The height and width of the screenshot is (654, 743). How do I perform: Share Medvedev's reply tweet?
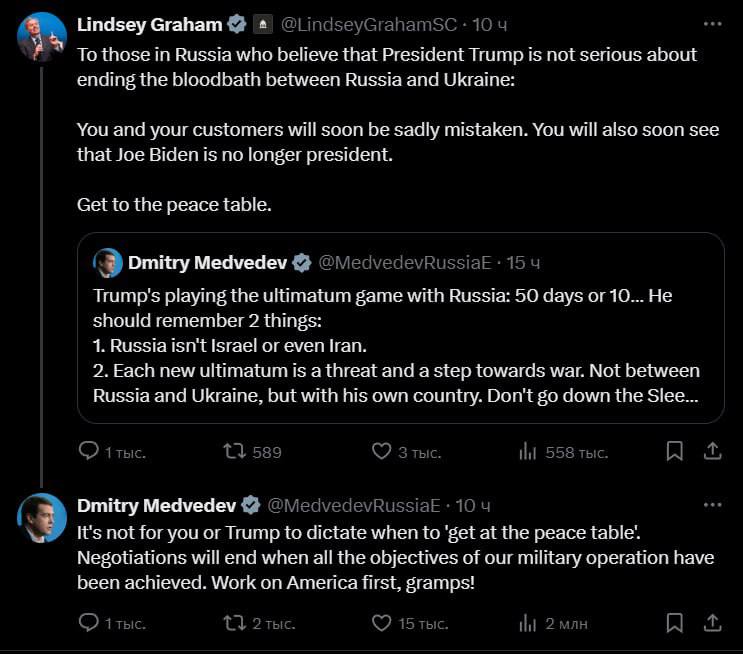click(712, 623)
